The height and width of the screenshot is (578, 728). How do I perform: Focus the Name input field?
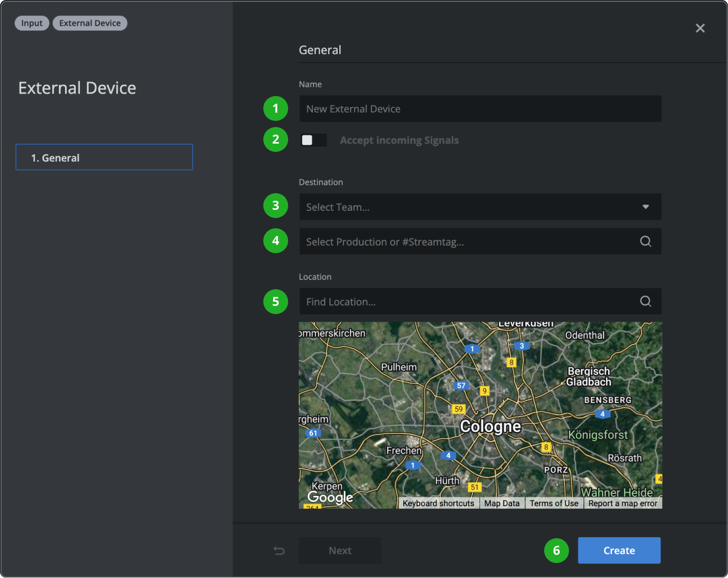[x=480, y=109]
